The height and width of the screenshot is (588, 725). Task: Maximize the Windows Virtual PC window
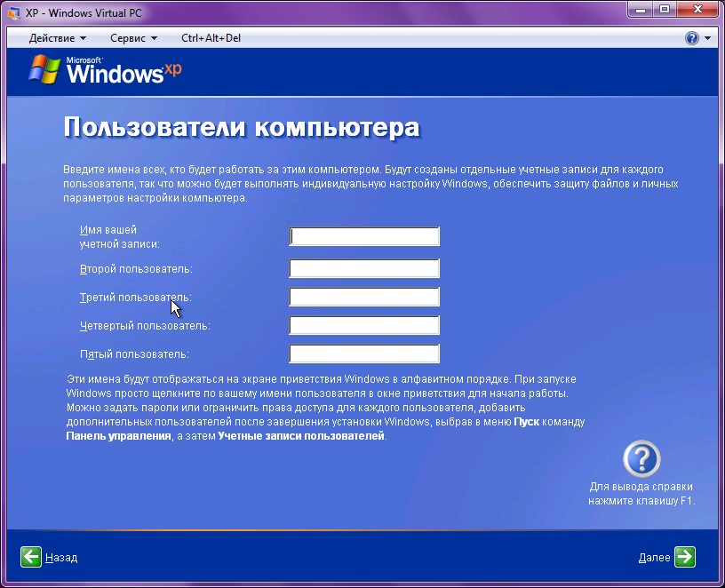[665, 9]
